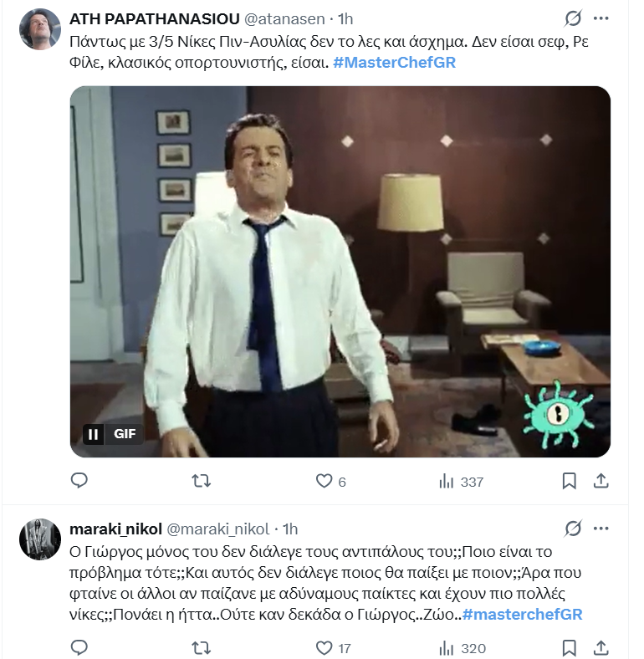Repost the maraki_nikol tweet
644x659 pixels.
(x=202, y=647)
